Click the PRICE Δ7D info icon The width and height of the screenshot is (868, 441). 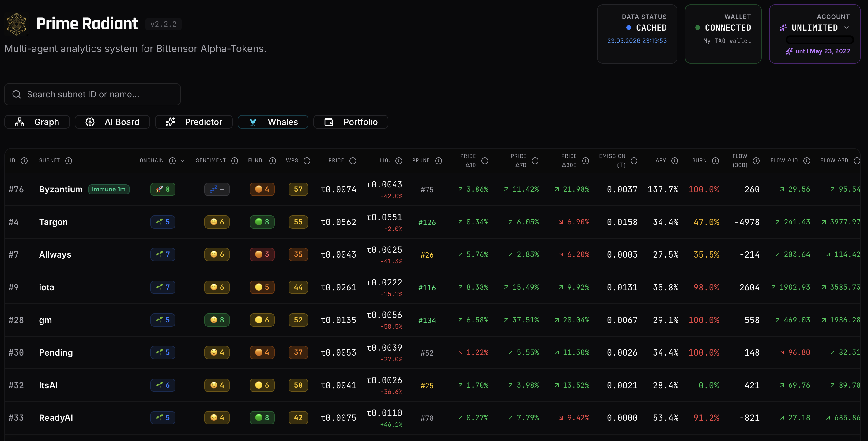(535, 161)
